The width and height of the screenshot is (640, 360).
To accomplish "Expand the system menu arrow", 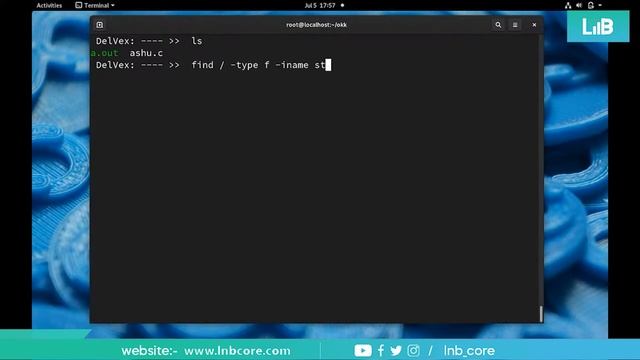I will pos(600,5).
